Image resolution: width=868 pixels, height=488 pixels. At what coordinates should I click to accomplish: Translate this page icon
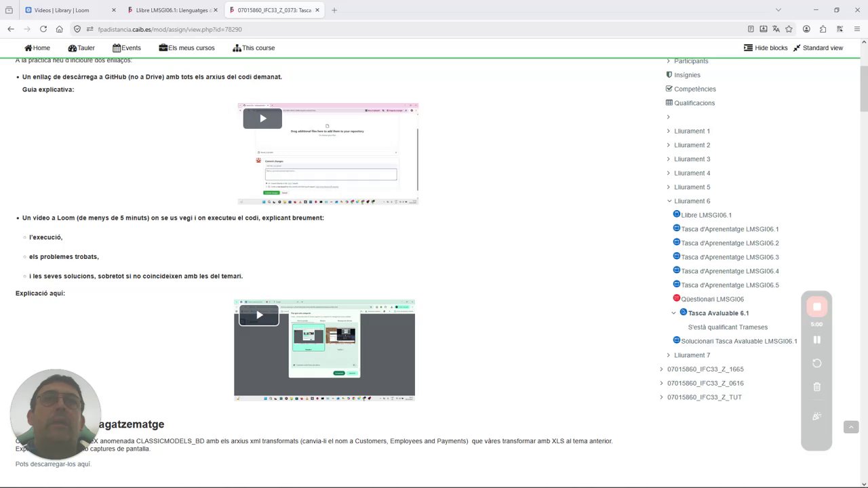point(776,29)
